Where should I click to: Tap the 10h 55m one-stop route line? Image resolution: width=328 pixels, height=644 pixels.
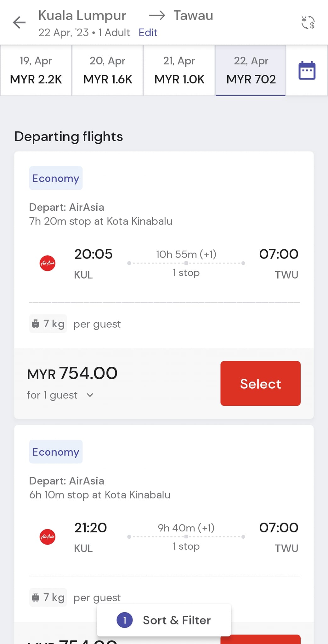click(186, 263)
